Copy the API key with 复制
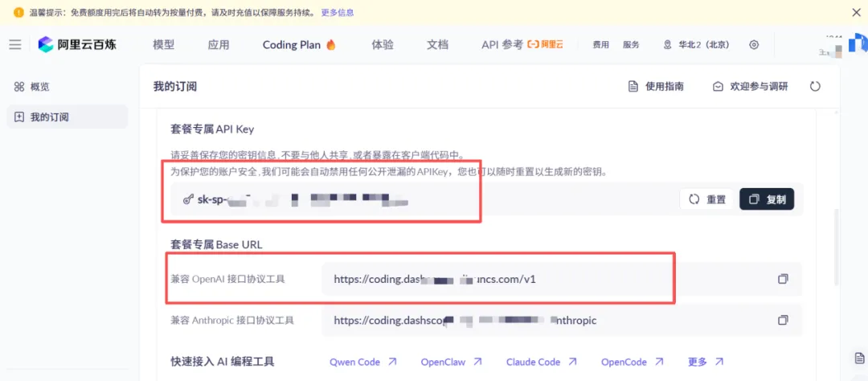Image resolution: width=868 pixels, height=381 pixels. (767, 199)
